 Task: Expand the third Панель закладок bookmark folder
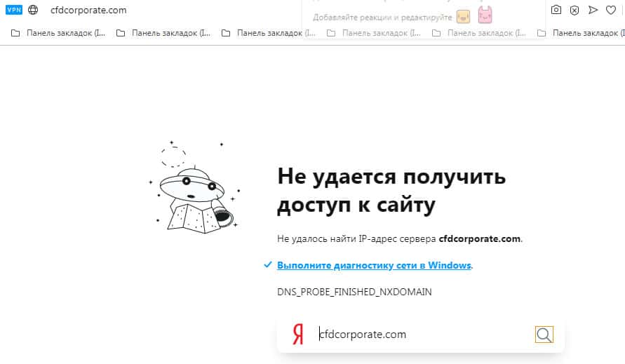(269, 33)
